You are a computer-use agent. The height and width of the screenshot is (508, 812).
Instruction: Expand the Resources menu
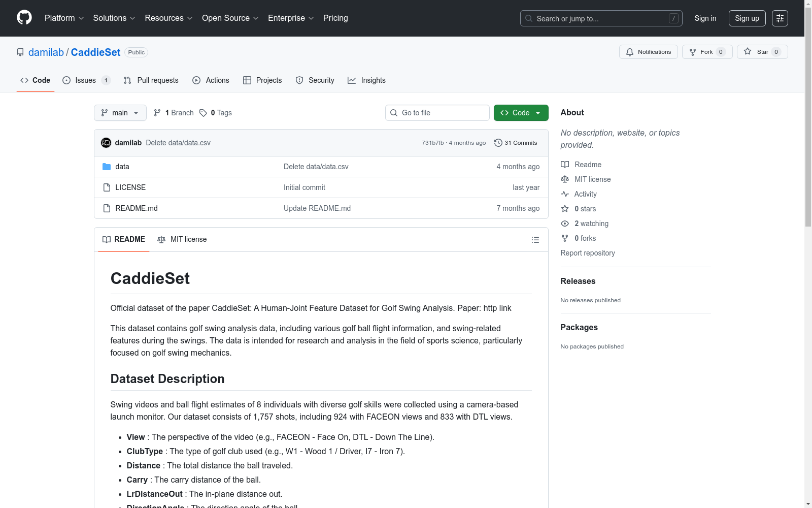169,18
